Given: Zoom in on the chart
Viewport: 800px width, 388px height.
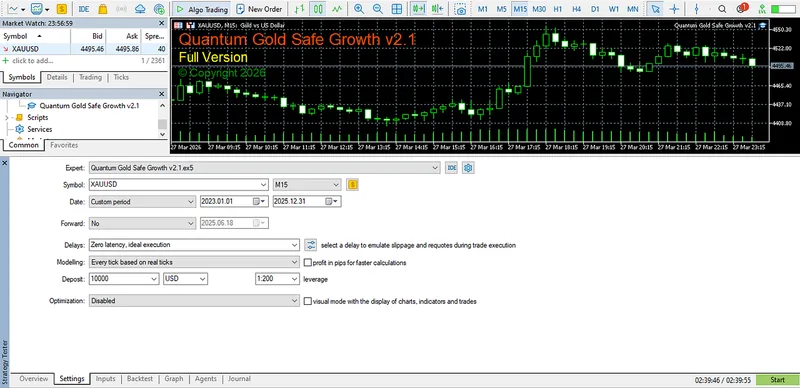Looking at the screenshot, I should [x=359, y=9].
